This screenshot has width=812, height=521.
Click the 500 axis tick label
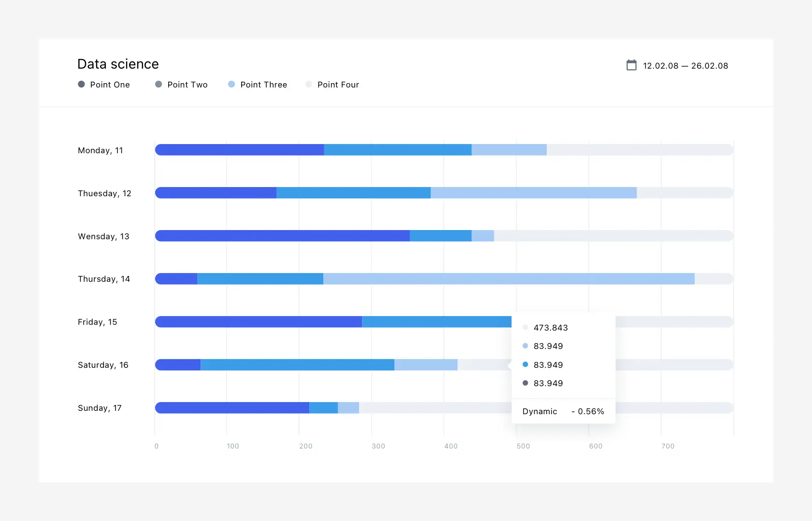click(523, 446)
